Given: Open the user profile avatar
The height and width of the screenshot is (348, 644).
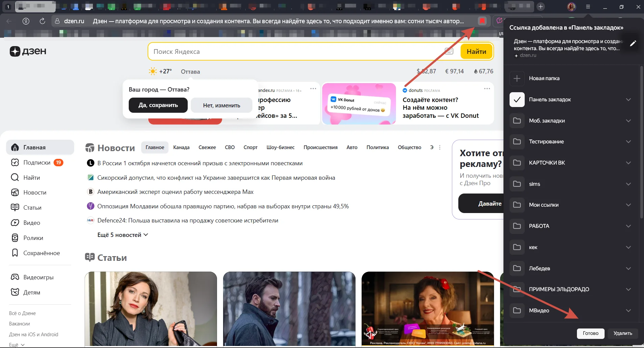Looking at the screenshot, I should coord(572,7).
